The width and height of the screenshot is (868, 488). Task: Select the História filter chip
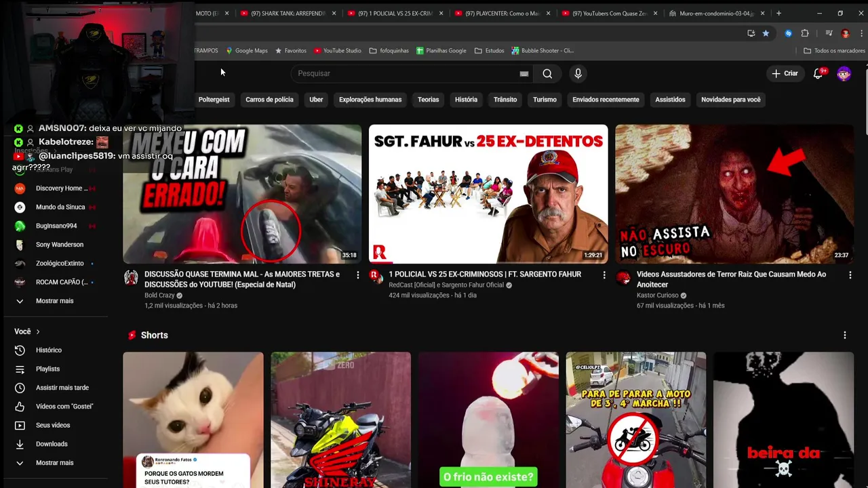coord(466,100)
